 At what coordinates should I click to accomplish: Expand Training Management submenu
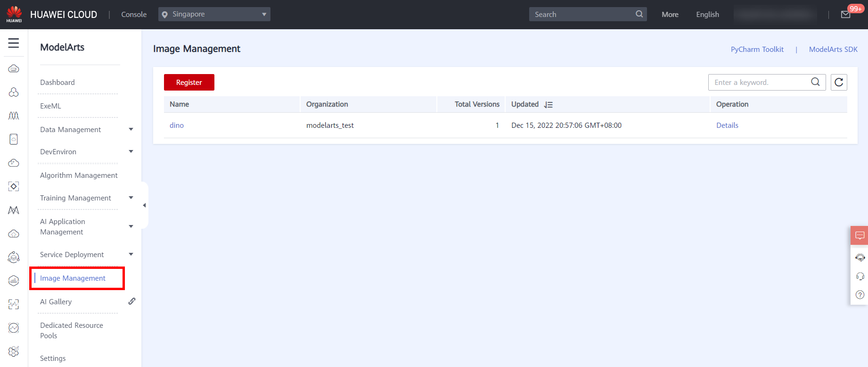(x=131, y=198)
